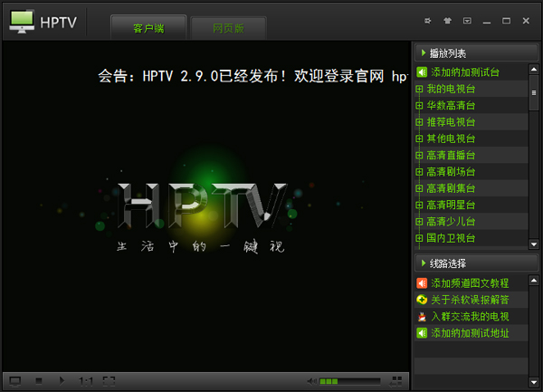Expand the 华数高清台 tree node
The width and height of the screenshot is (543, 392).
pyautogui.click(x=419, y=106)
